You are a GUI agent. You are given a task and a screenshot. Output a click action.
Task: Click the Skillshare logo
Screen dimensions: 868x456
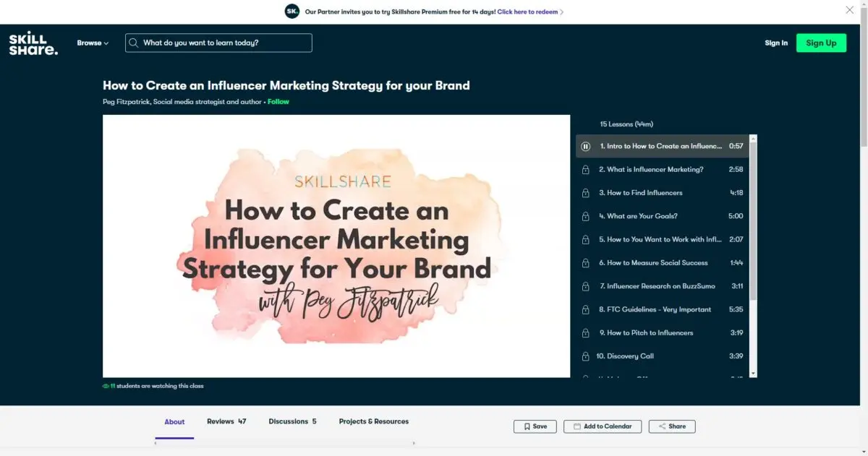(33, 43)
